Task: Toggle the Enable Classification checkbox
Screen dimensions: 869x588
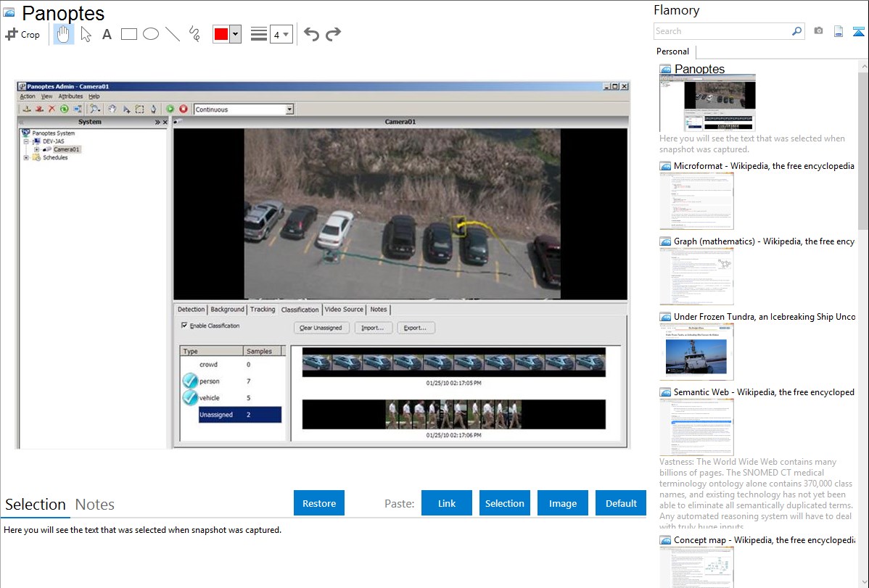Action: coord(184,326)
